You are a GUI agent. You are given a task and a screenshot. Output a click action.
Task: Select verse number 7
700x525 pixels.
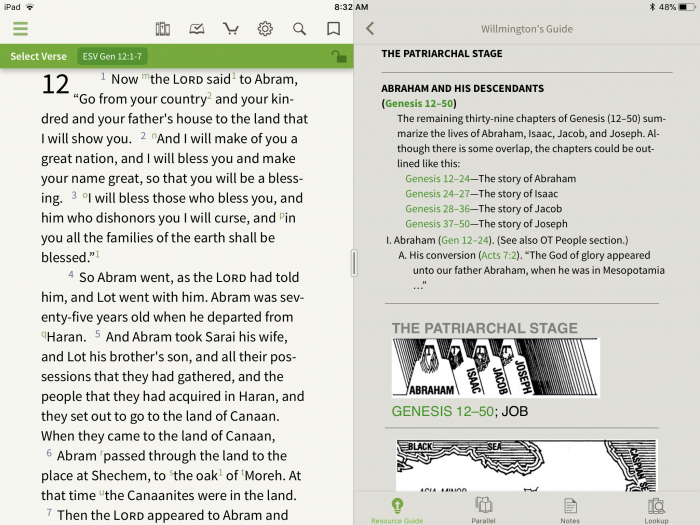49,512
